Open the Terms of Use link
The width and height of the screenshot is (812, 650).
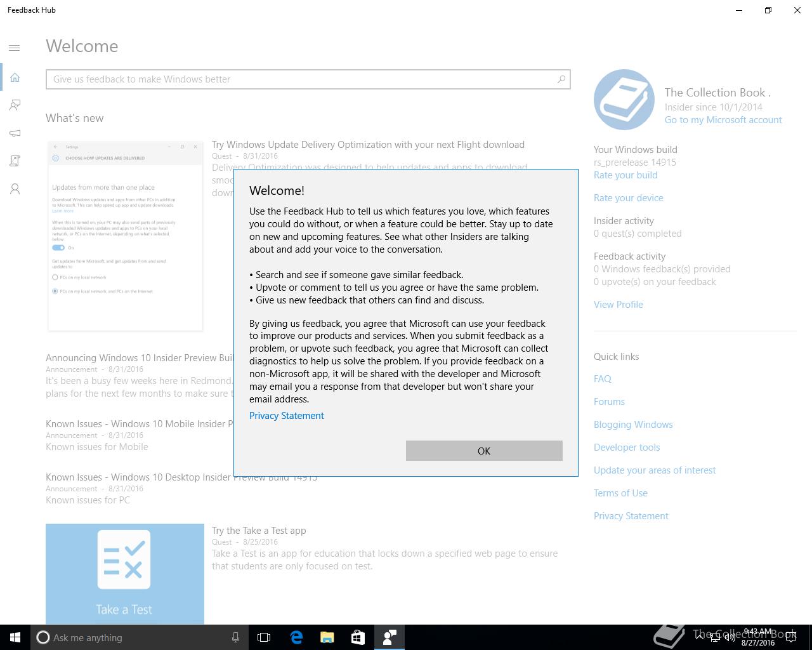pos(620,493)
